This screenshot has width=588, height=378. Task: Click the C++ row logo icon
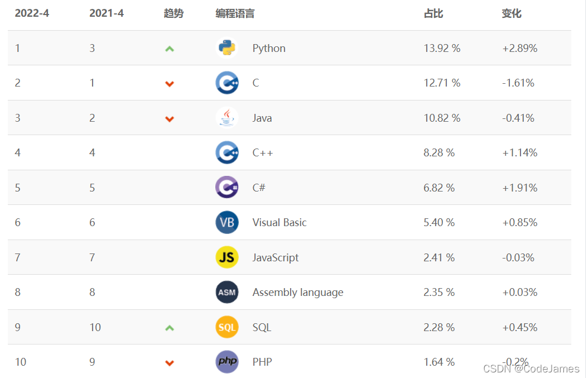coord(227,152)
